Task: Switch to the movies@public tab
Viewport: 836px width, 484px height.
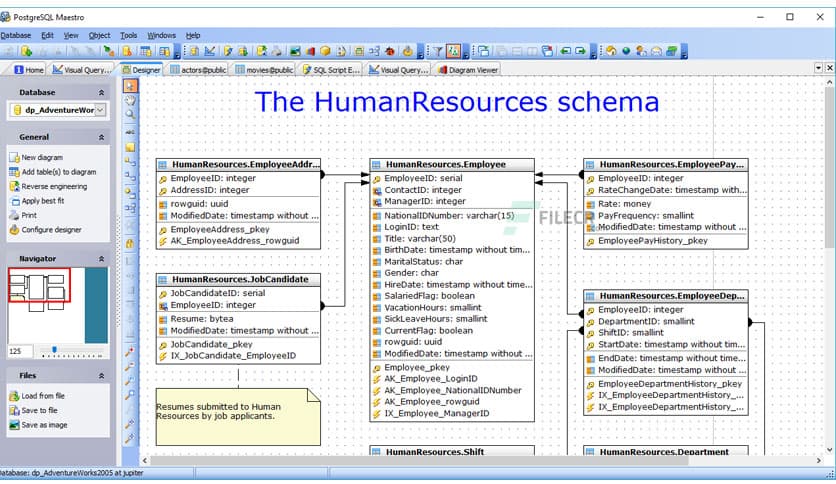Action: 264,70
